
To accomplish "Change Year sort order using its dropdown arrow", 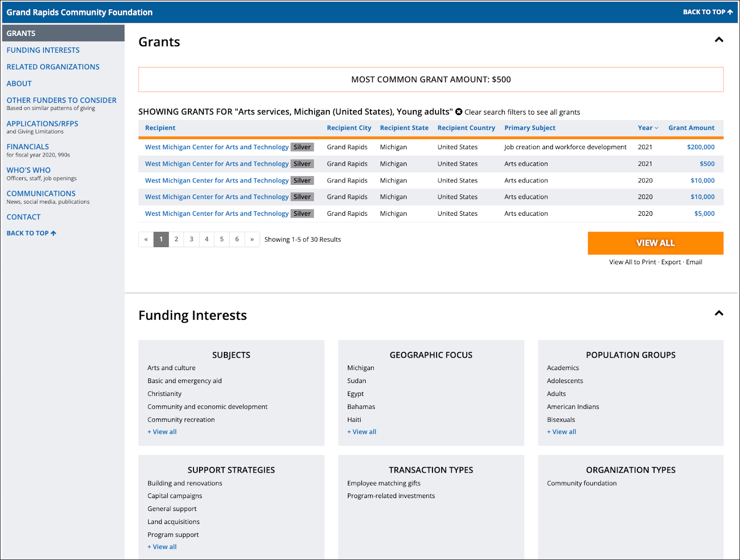I will click(657, 128).
